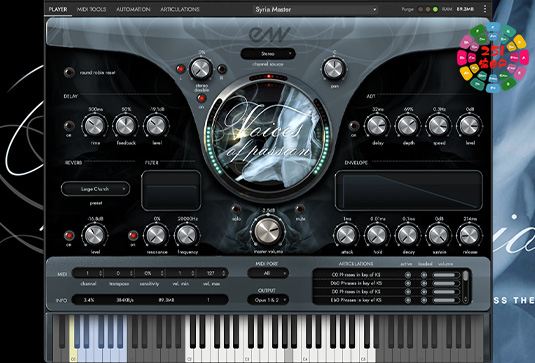Click the ADT level knob
Screen dimensions: 535x363
(470, 126)
